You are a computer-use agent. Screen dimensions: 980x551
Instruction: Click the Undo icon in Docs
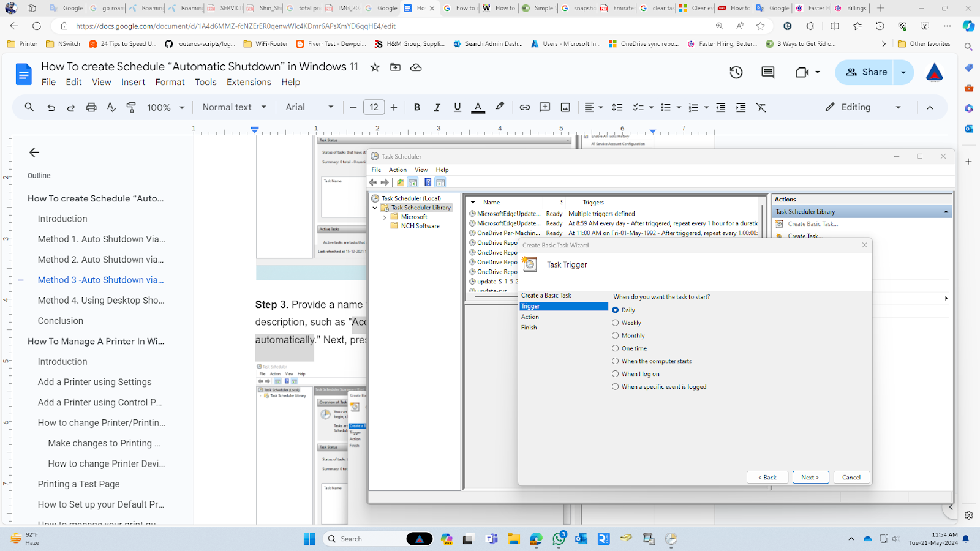click(51, 107)
